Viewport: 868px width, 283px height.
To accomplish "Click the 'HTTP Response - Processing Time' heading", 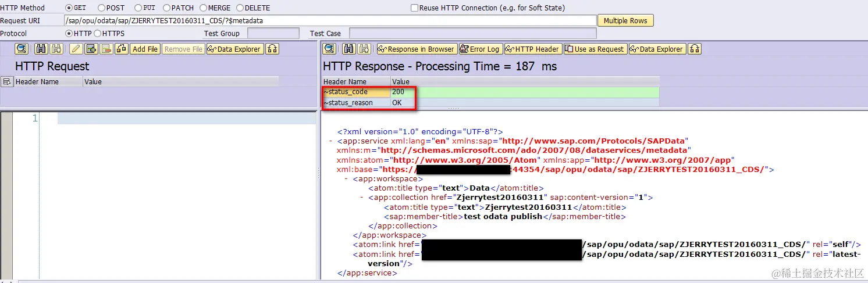I will point(440,66).
